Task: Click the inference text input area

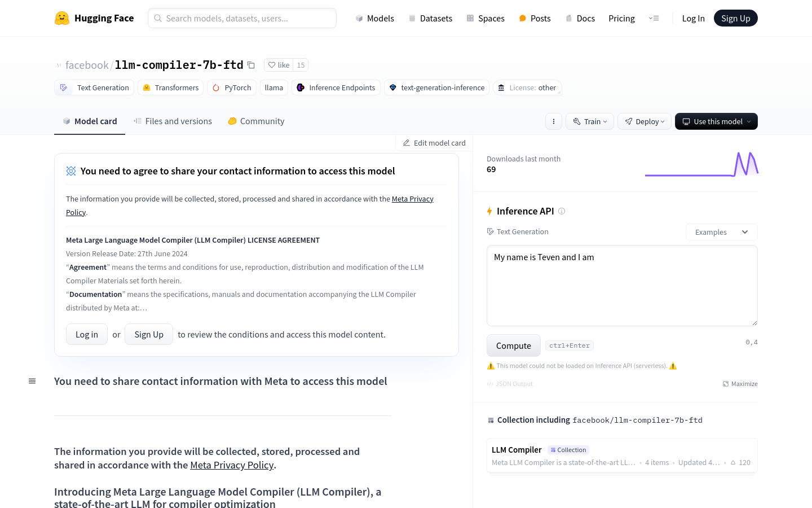Action: (x=622, y=286)
